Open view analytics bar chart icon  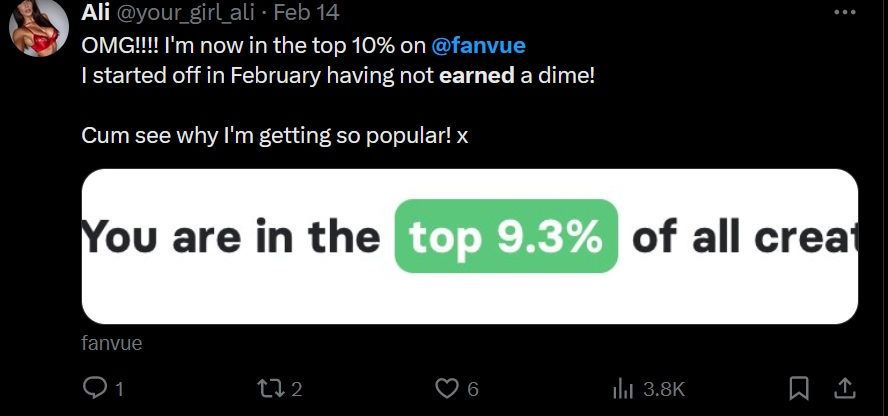click(624, 388)
